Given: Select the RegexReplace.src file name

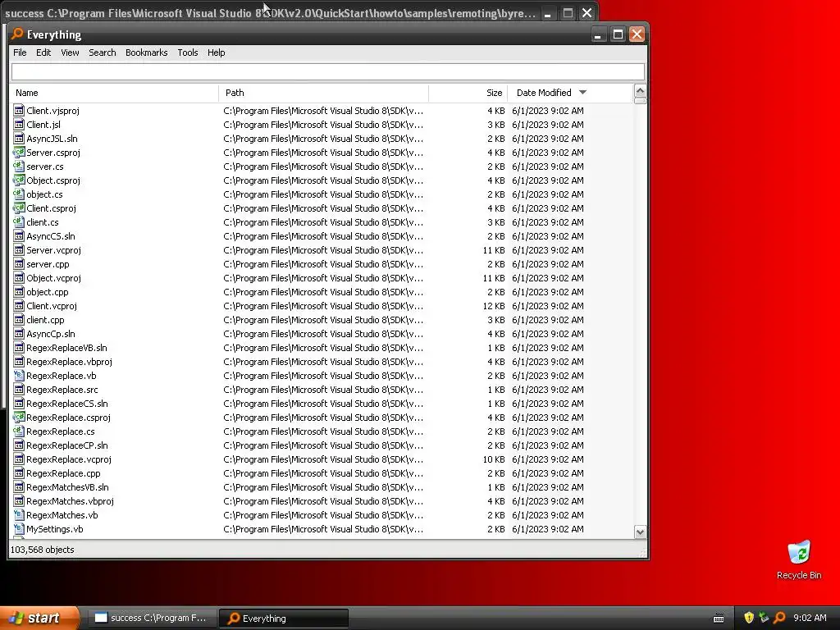Looking at the screenshot, I should [62, 390].
